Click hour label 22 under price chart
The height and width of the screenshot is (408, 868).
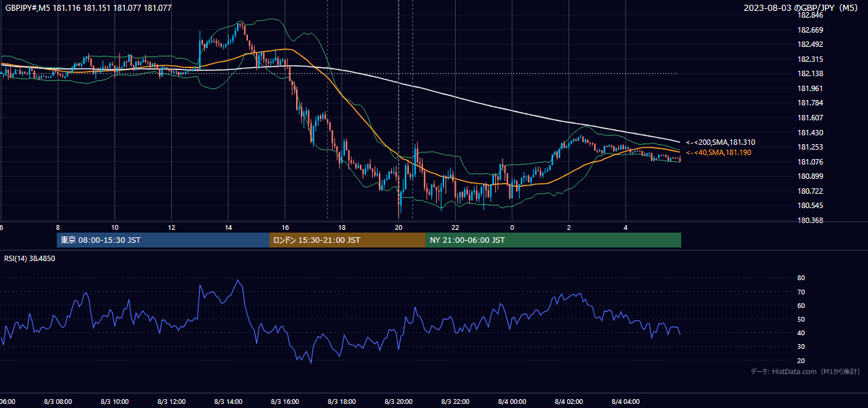pyautogui.click(x=455, y=228)
